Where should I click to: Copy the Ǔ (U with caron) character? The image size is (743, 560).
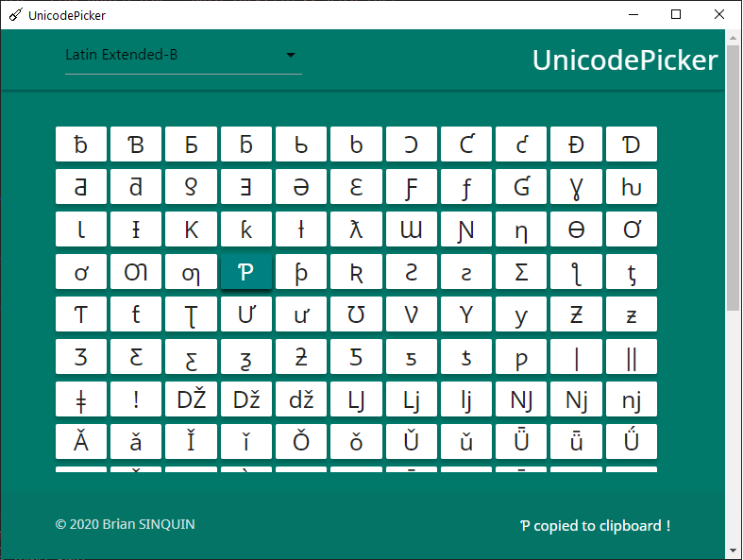click(x=412, y=441)
